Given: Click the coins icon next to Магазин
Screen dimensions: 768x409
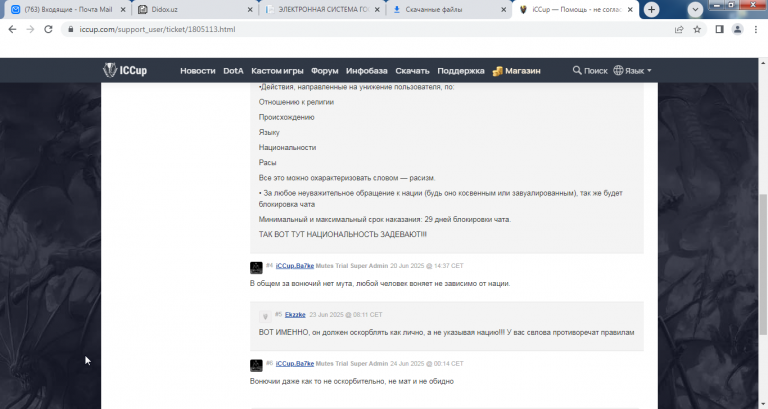Looking at the screenshot, I should [498, 71].
